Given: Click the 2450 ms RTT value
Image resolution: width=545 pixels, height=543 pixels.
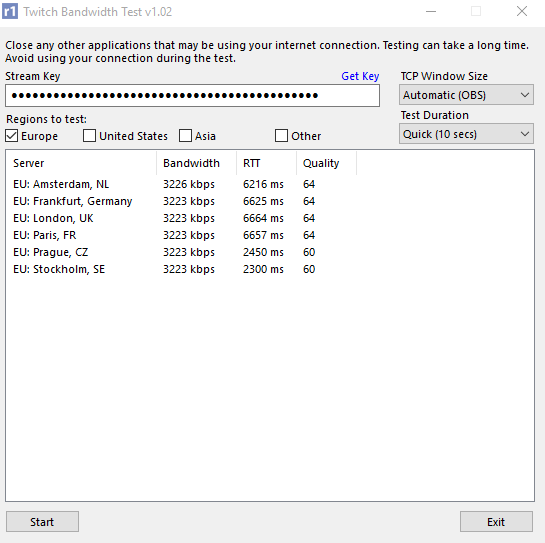Looking at the screenshot, I should click(x=263, y=252).
